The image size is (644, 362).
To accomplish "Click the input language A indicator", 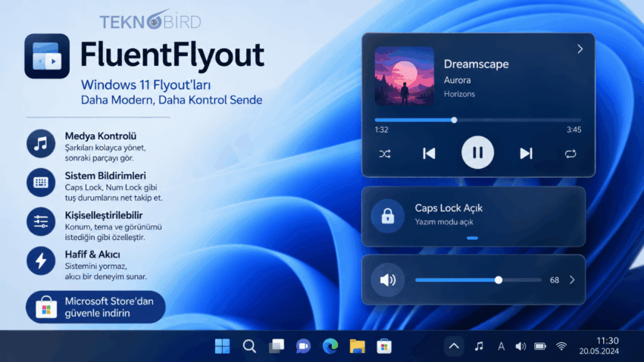I will point(501,347).
